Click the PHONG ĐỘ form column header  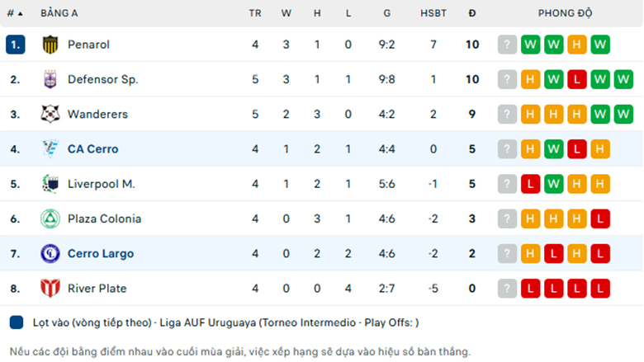pos(565,13)
